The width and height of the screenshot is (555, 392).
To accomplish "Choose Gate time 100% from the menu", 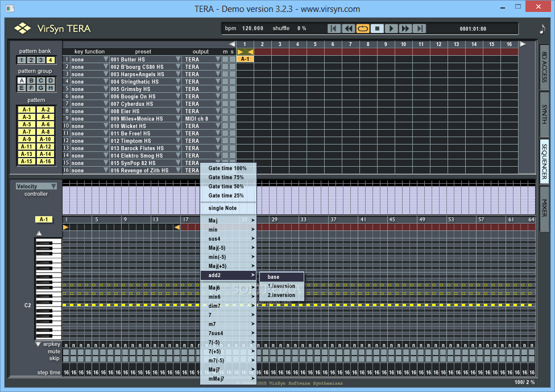I will [228, 168].
